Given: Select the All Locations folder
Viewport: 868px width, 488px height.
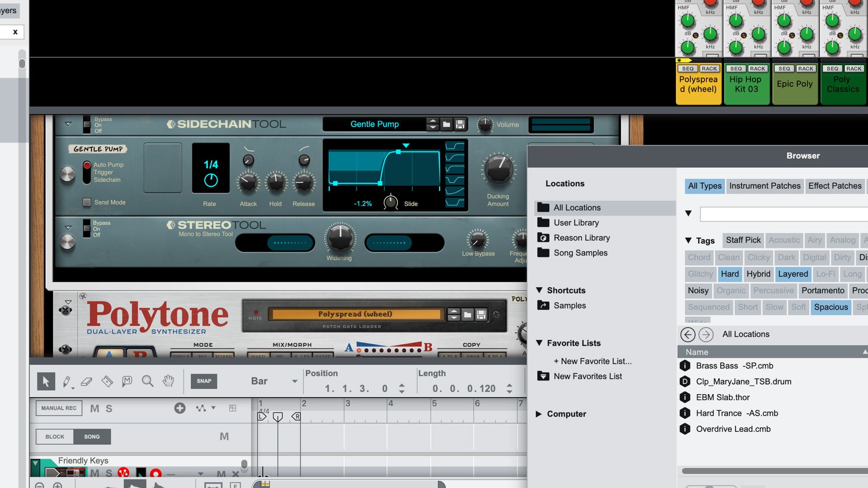Looking at the screenshot, I should [605, 208].
